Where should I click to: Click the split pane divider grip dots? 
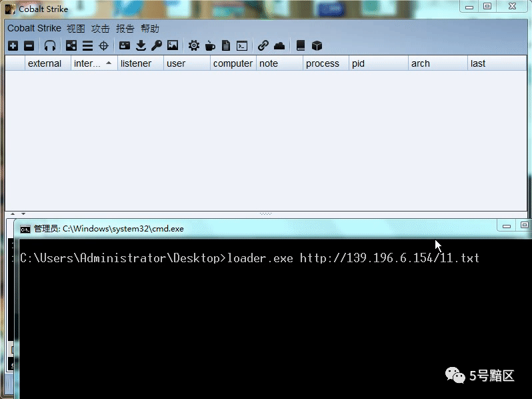265,214
